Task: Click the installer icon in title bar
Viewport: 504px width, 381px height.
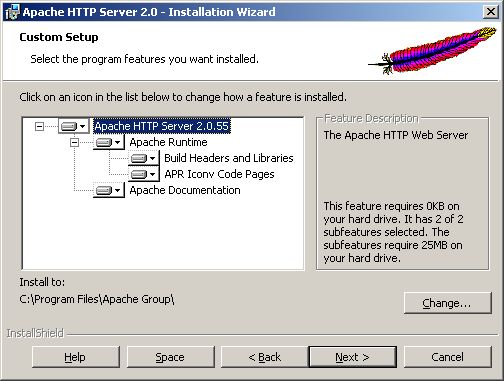Action: 12,12
